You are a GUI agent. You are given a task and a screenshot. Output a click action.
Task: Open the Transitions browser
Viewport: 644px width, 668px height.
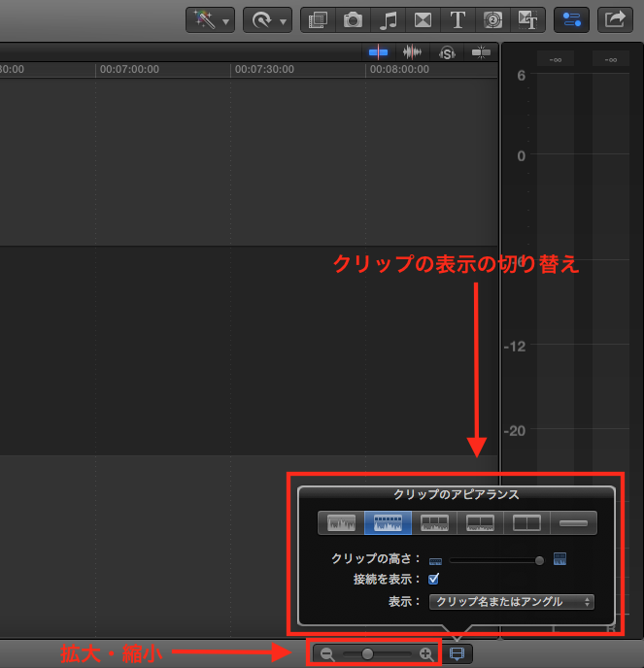tap(423, 20)
